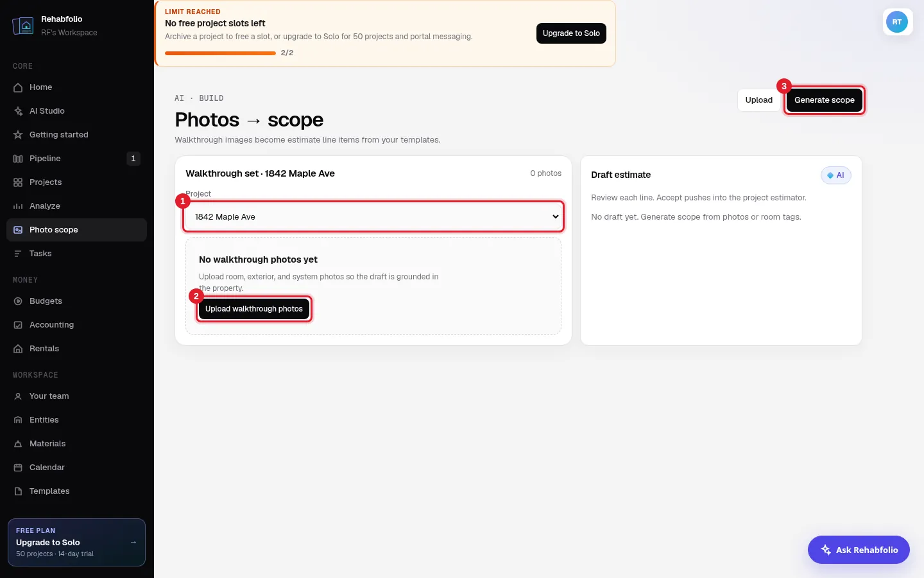View the Calendar

[x=76, y=468]
